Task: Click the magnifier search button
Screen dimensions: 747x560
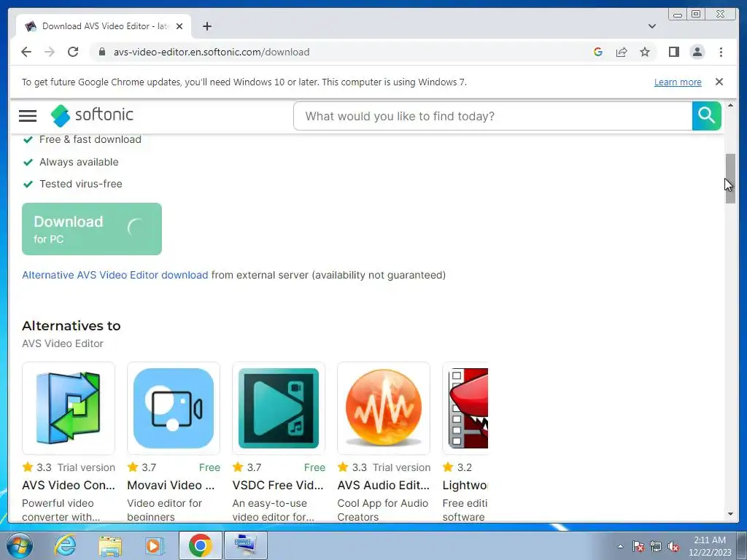Action: [706, 116]
